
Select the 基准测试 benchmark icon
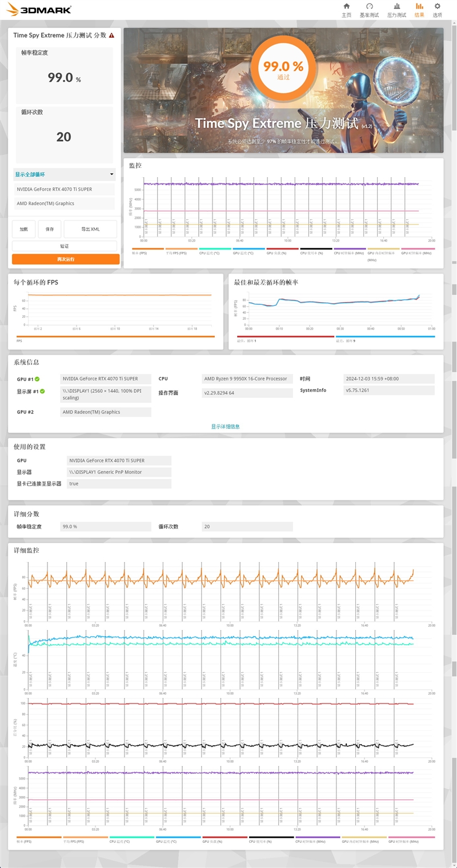pyautogui.click(x=370, y=9)
